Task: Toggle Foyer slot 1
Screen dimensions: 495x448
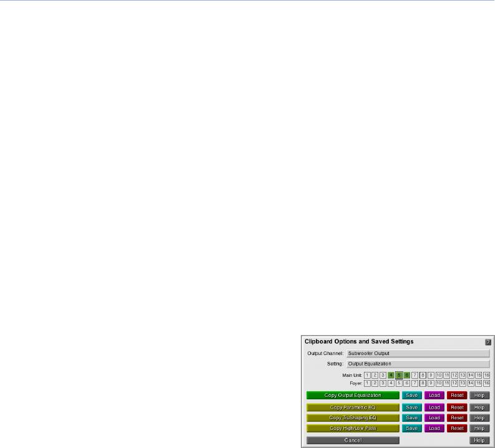Action: click(x=367, y=383)
